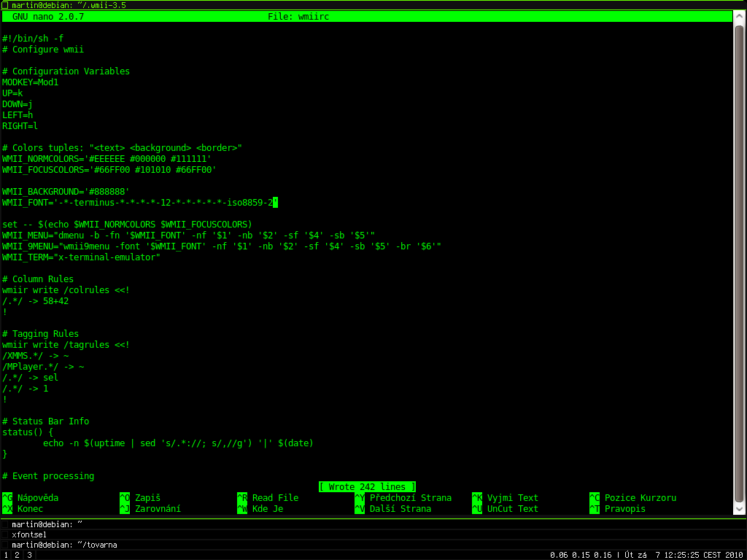
Task: Click the box icon in the ~/.wmii-3.5 titlebar
Action: pos(5,5)
